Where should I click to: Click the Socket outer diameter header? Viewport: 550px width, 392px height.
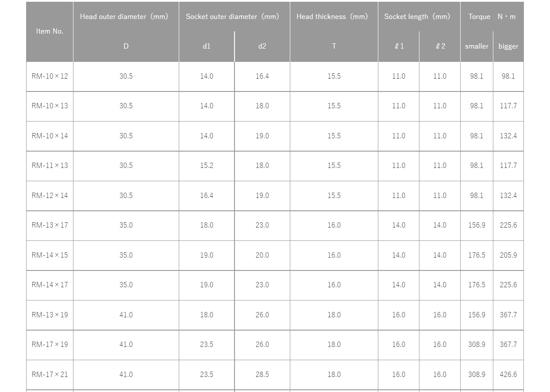pyautogui.click(x=232, y=17)
